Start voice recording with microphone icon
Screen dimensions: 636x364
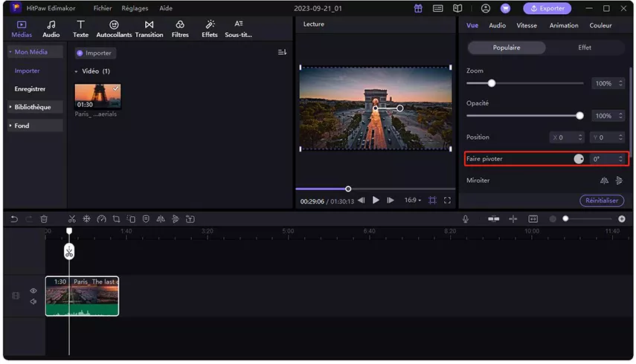(466, 219)
